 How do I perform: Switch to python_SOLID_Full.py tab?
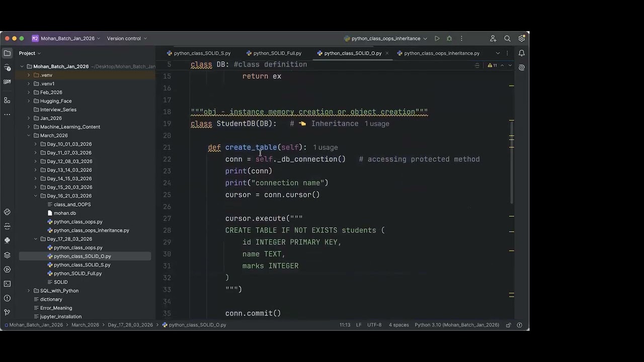point(274,53)
